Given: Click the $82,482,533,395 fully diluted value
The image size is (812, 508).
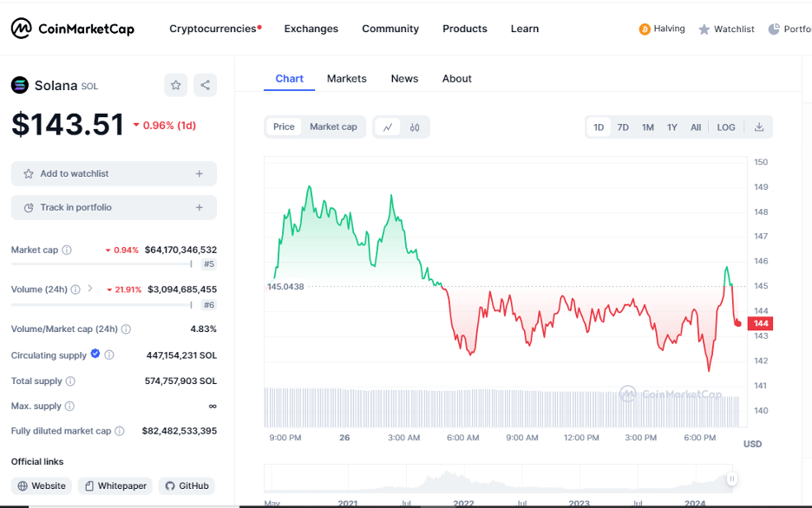Looking at the screenshot, I should (180, 431).
